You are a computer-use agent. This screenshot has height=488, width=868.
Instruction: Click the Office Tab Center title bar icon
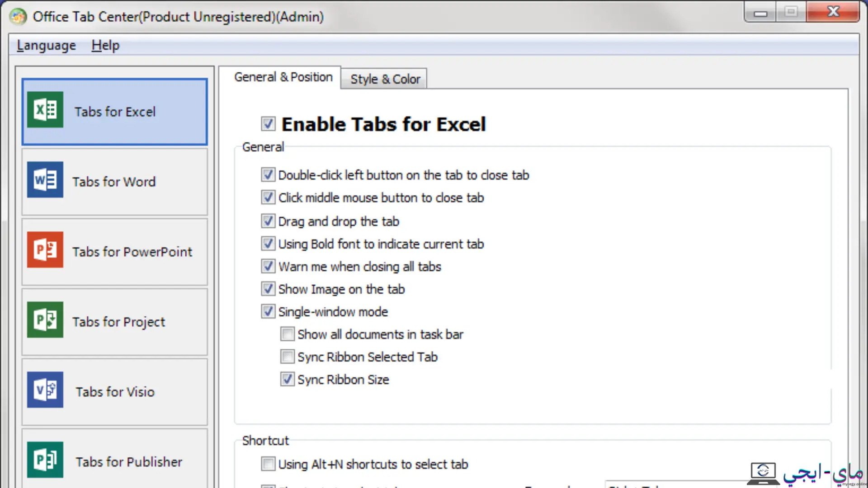pos(18,17)
